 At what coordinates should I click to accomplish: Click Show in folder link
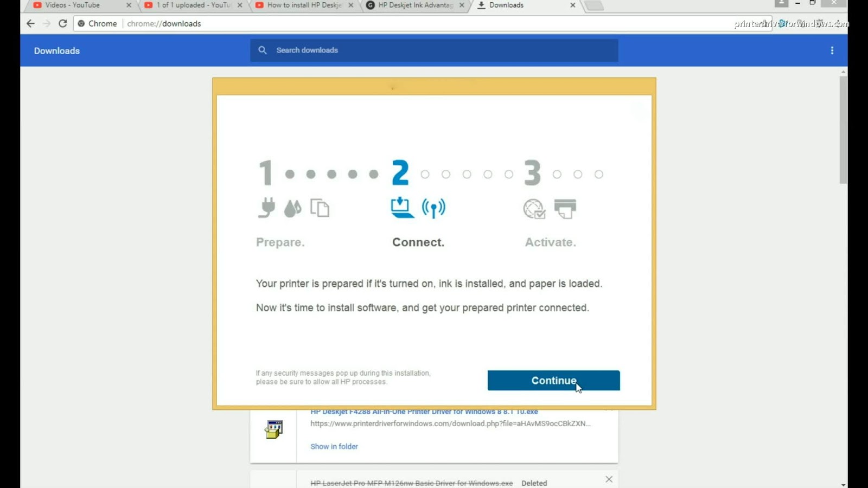pos(334,446)
